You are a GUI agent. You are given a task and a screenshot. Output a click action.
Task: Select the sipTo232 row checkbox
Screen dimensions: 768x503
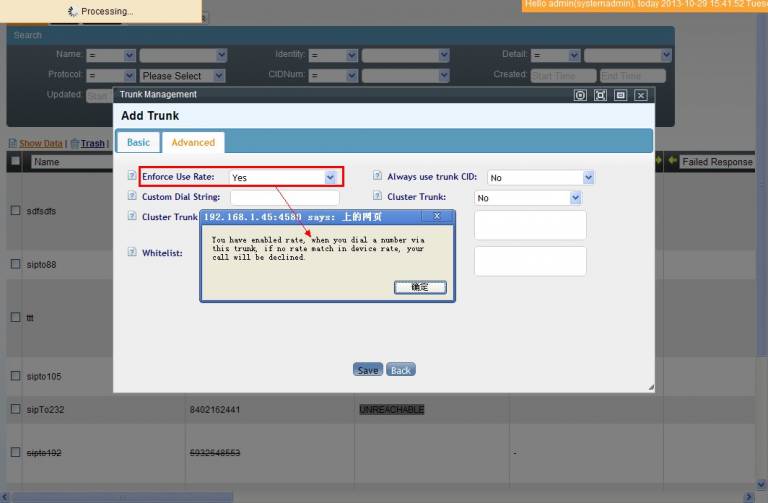point(15,409)
